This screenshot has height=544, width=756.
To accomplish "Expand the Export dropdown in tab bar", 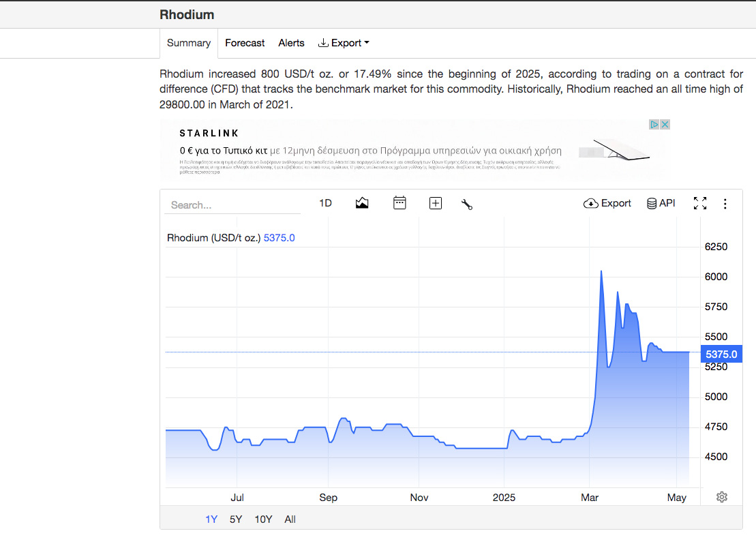I will pyautogui.click(x=344, y=43).
